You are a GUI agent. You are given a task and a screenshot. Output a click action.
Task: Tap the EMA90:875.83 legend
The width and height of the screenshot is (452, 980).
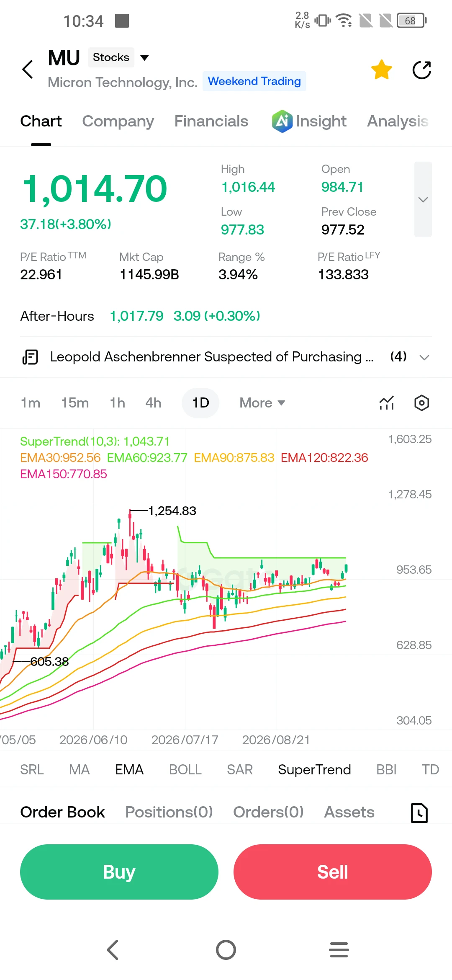tap(234, 458)
